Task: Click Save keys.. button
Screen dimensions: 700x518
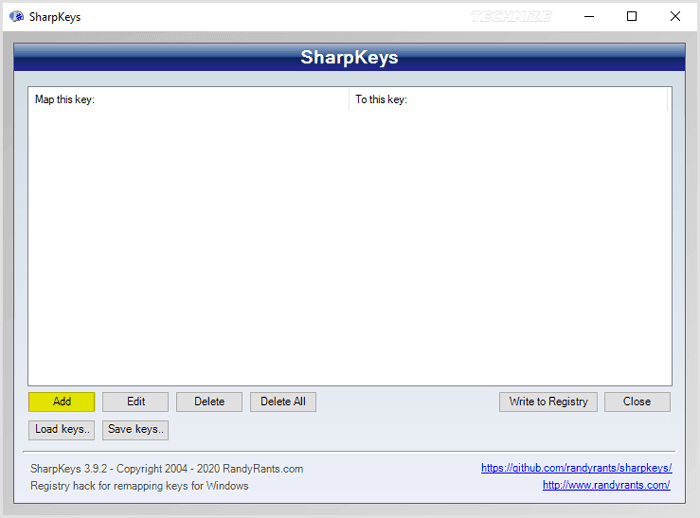Action: pos(135,430)
